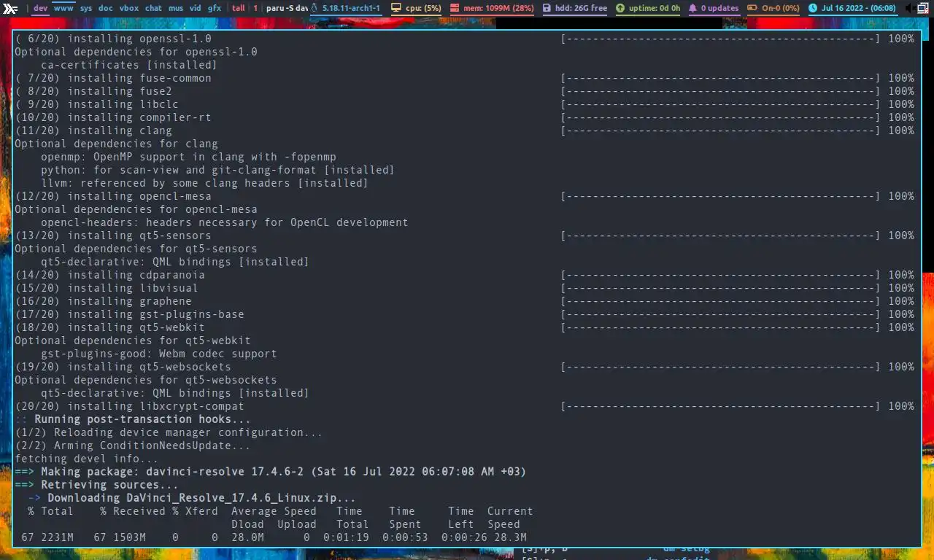Click the paru -S window title
The image size is (934, 560).
[x=287, y=9]
